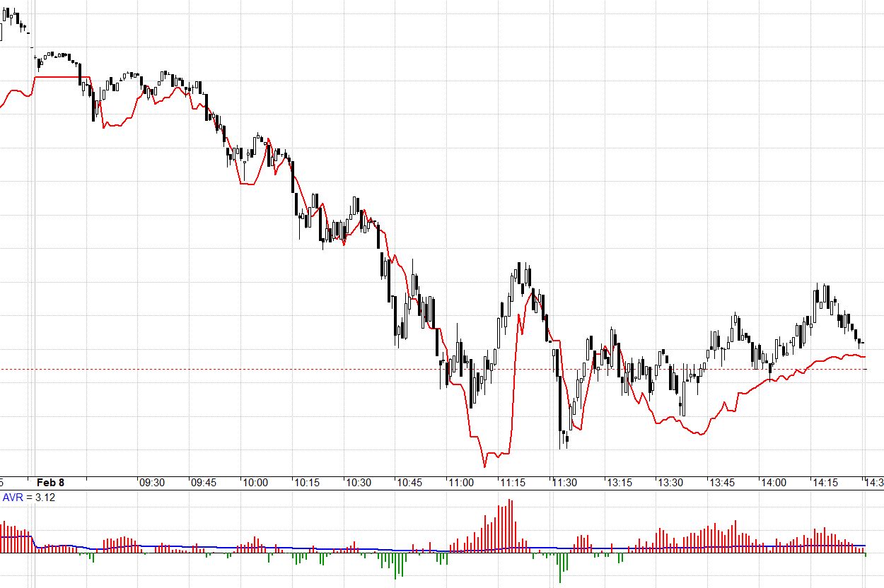Select the 14:00 time axis label

pos(773,483)
